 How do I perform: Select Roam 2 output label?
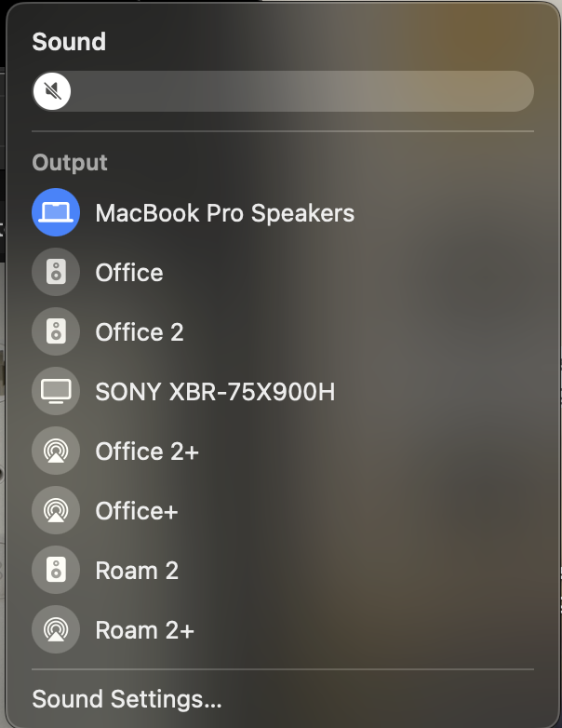click(137, 570)
